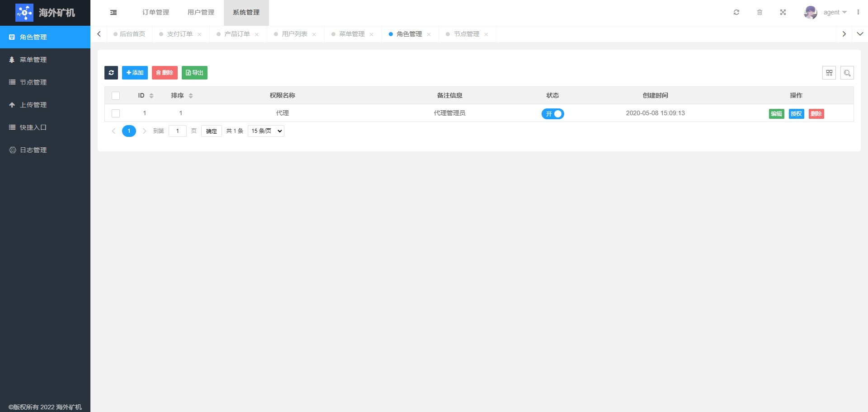Image resolution: width=868 pixels, height=412 pixels.
Task: Select page 1 in pagination
Action: coord(129,131)
